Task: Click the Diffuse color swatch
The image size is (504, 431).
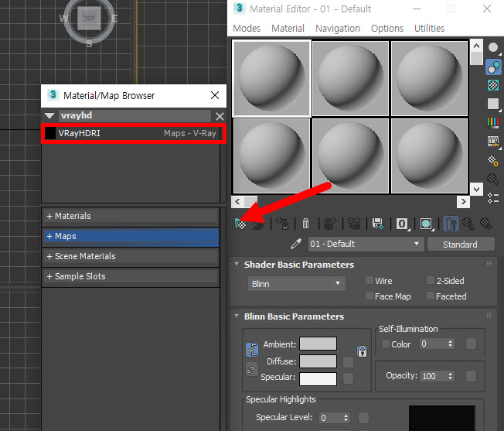Action: pos(318,361)
